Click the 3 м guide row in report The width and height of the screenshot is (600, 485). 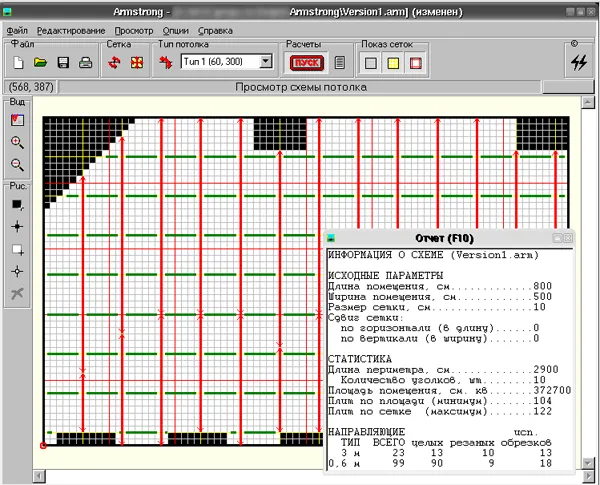[446, 453]
